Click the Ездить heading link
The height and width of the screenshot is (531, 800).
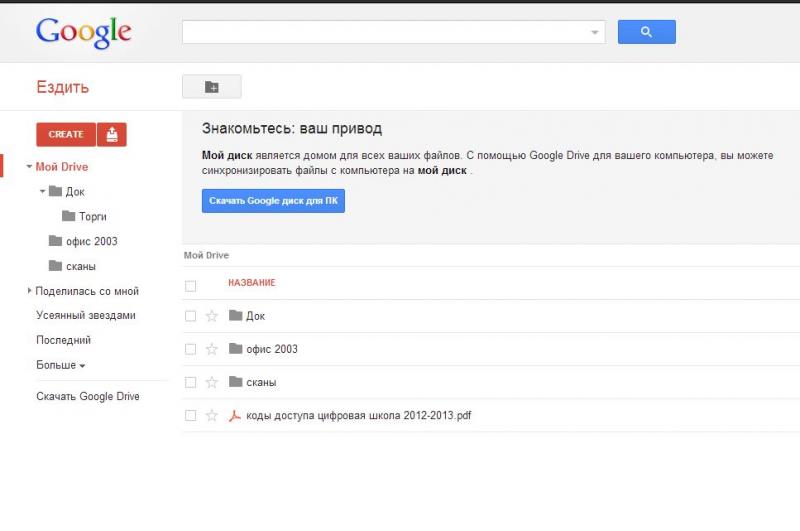pyautogui.click(x=62, y=87)
